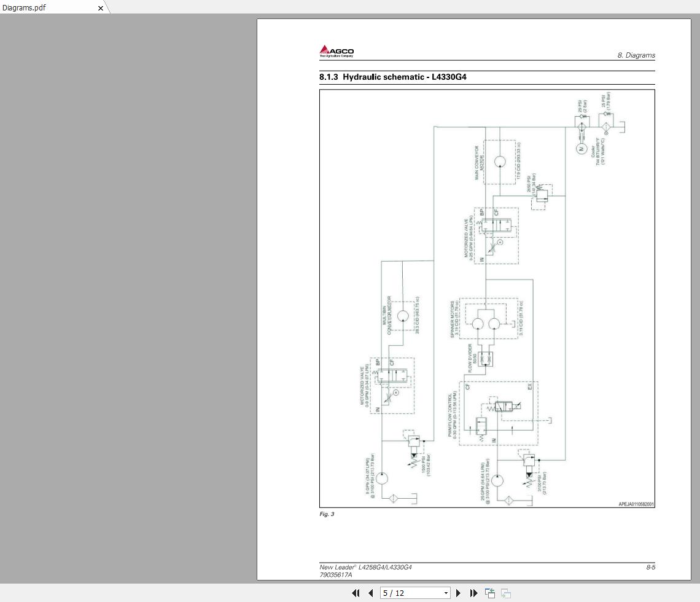Viewport: 700px width, 602px height.
Task: Click the PWM Flow Control block
Action: coord(499,412)
